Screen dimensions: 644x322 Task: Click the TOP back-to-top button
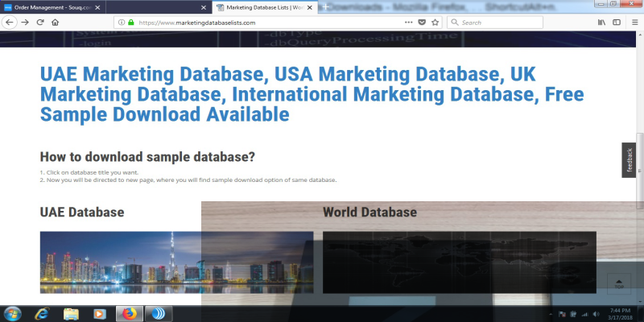[619, 284]
